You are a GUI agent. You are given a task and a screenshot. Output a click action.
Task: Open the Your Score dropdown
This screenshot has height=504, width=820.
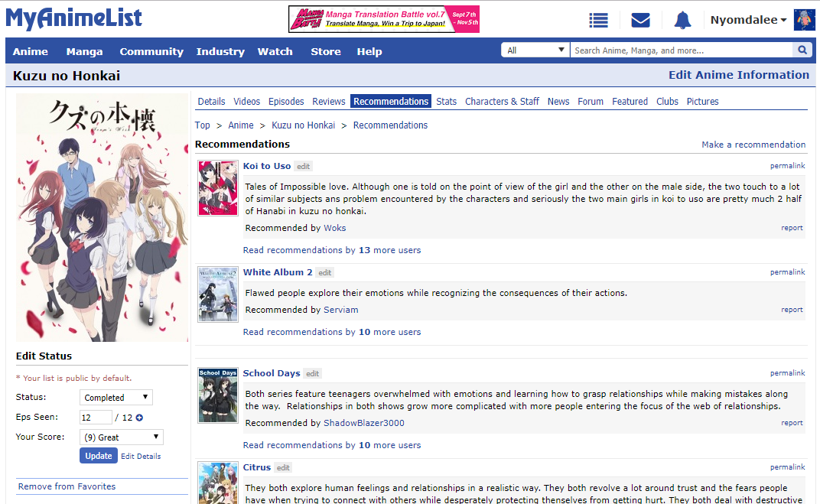[121, 437]
